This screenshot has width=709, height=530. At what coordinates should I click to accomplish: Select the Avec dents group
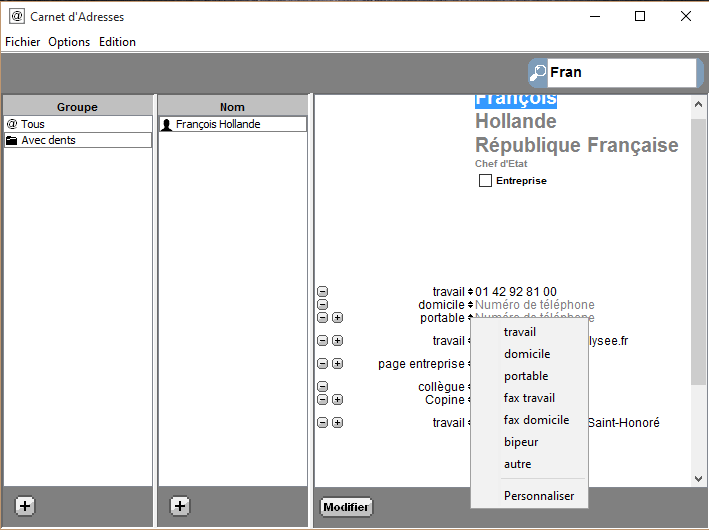click(78, 140)
